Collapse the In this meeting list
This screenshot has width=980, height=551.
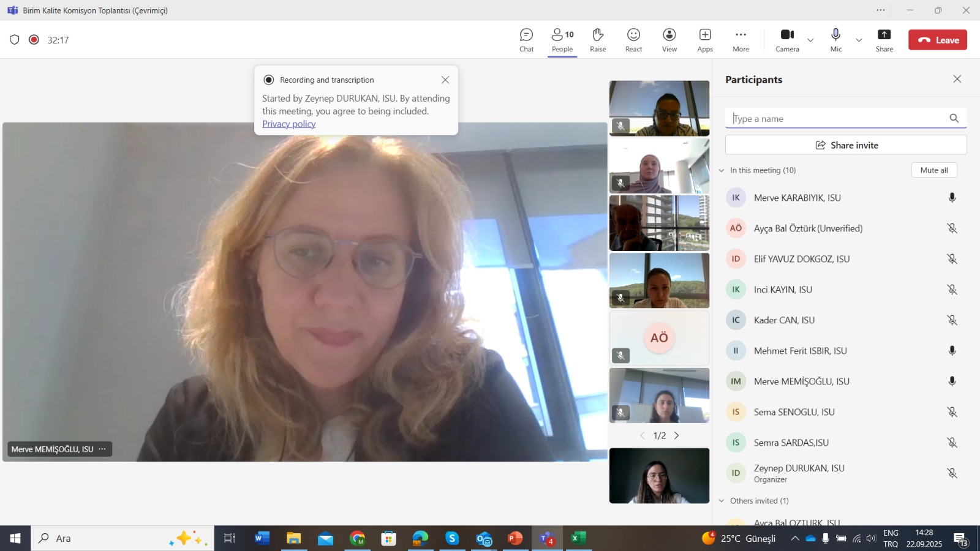point(722,170)
